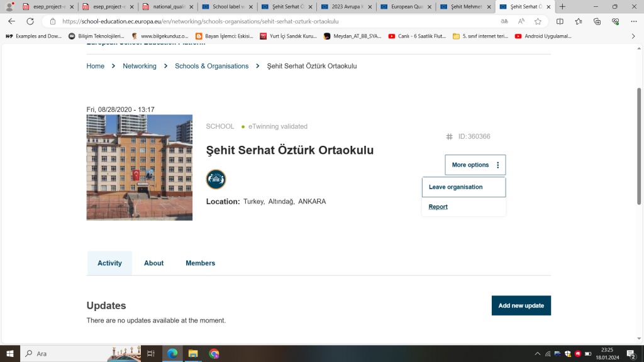Switch to national_quali PDF tab
This screenshot has height=362, width=644.
click(x=169, y=6)
